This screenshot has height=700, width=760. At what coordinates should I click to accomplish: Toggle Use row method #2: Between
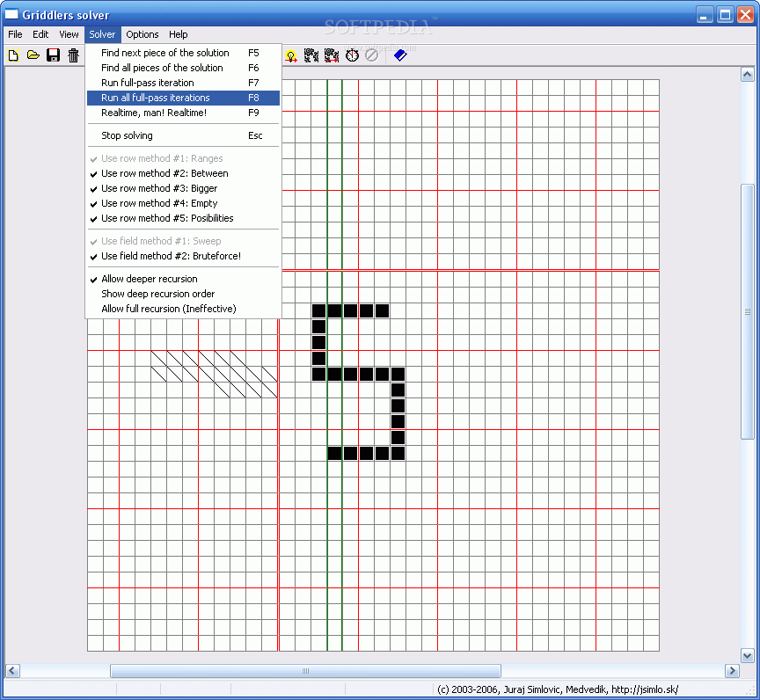tap(183, 173)
